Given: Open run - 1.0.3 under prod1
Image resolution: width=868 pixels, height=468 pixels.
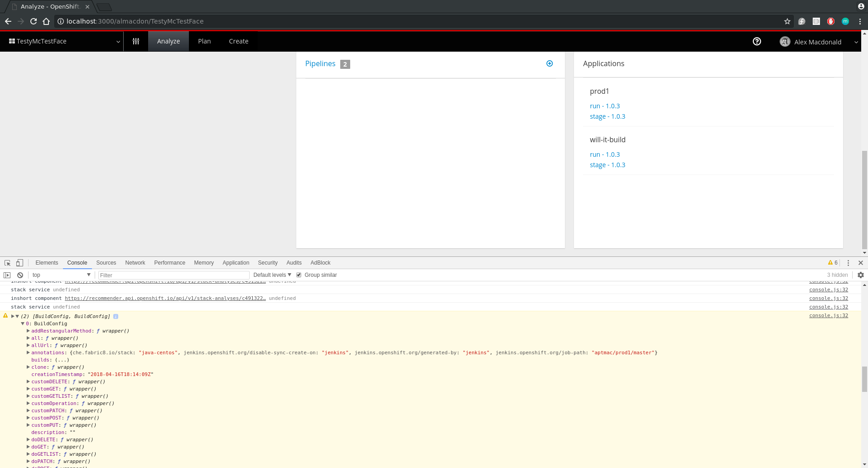Looking at the screenshot, I should [x=605, y=106].
